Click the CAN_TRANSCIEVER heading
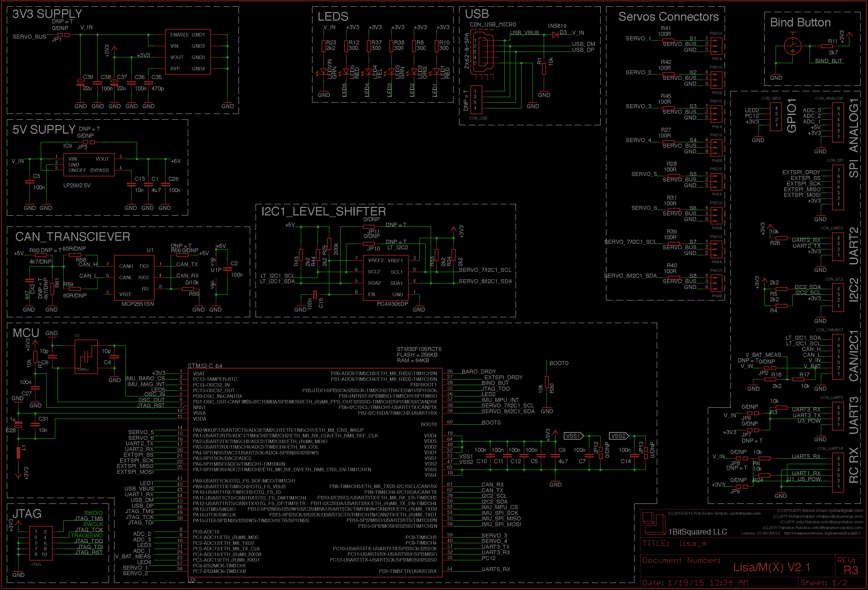 point(73,237)
